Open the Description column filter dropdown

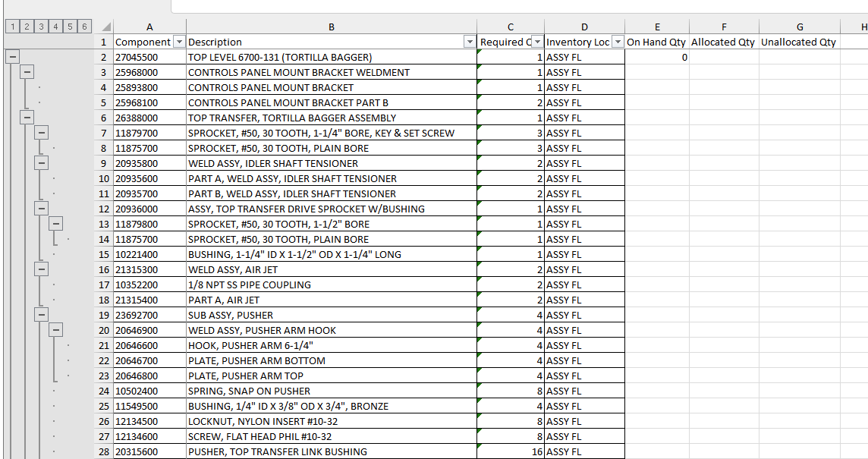470,42
